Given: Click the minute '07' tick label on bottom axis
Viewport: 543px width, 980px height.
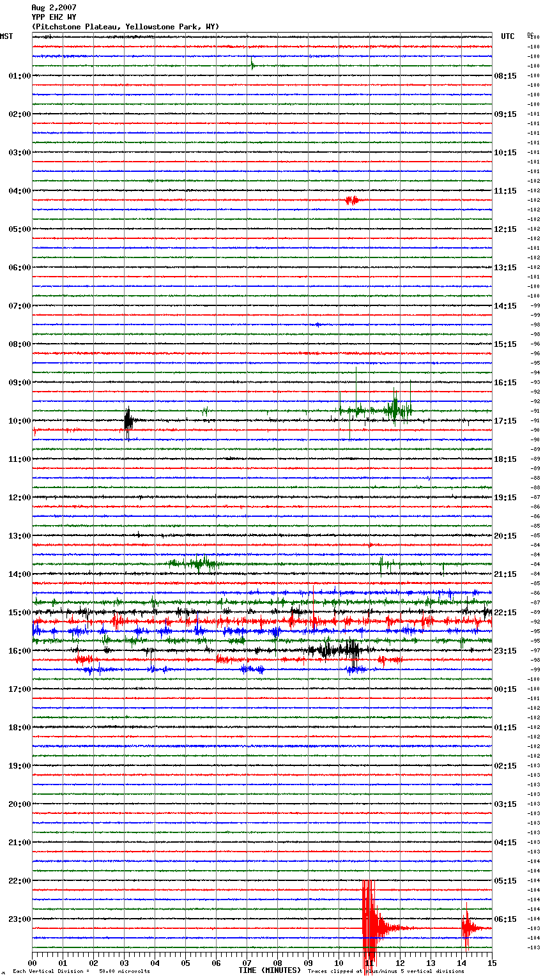Looking at the screenshot, I should tap(247, 963).
